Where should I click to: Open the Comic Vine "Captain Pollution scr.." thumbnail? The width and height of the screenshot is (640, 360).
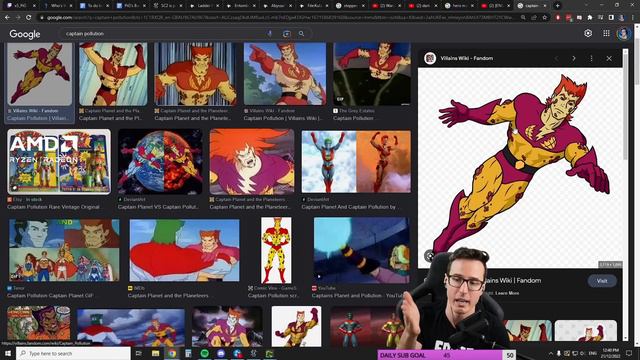point(276,250)
